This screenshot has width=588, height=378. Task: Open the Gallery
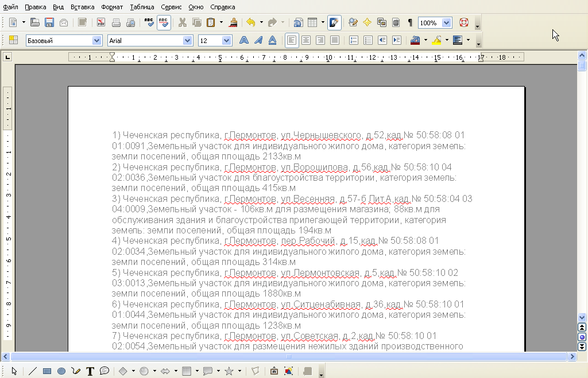tap(382, 22)
